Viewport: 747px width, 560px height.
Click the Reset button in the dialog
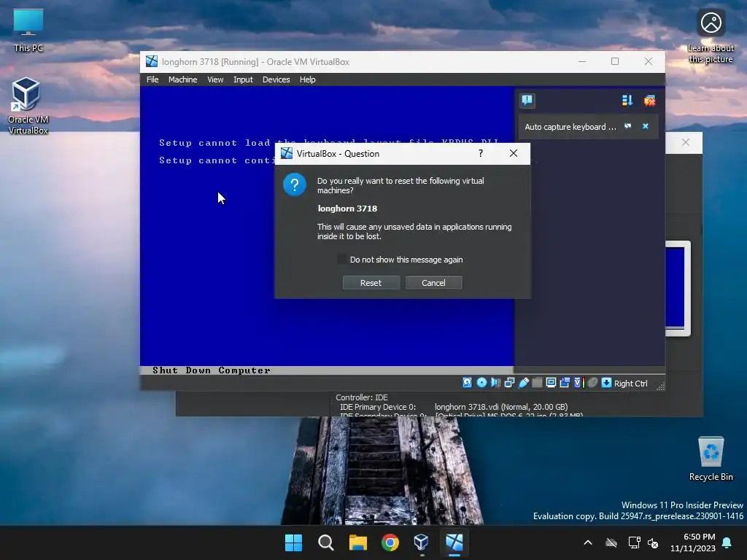[371, 283]
